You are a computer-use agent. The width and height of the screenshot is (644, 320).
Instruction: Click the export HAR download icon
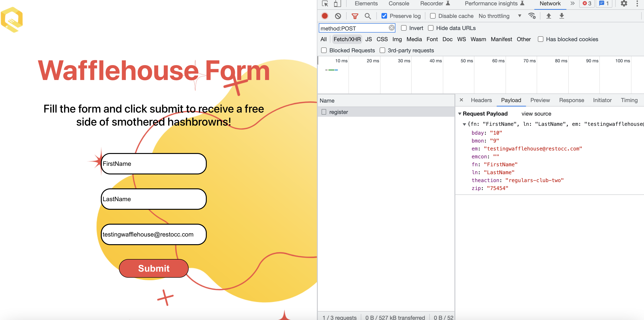562,16
